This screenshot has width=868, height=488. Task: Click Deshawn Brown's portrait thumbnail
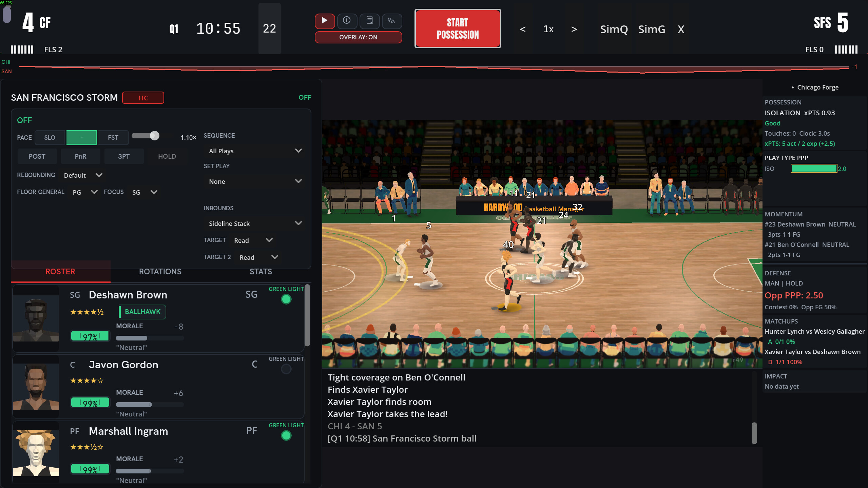click(x=36, y=318)
